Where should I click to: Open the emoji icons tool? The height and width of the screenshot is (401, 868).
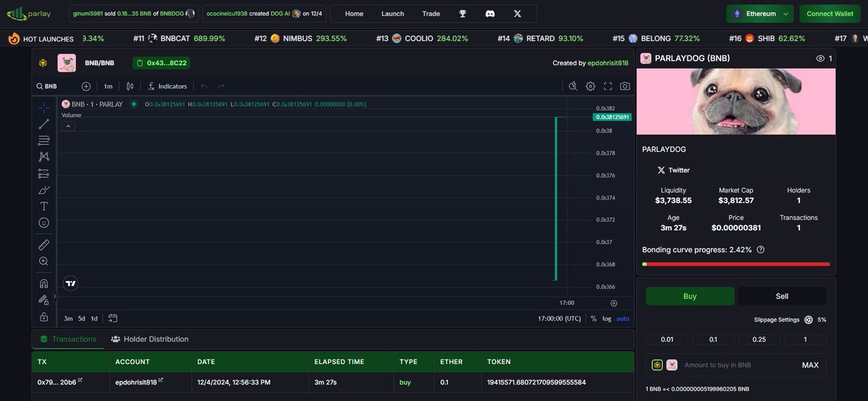click(x=44, y=223)
